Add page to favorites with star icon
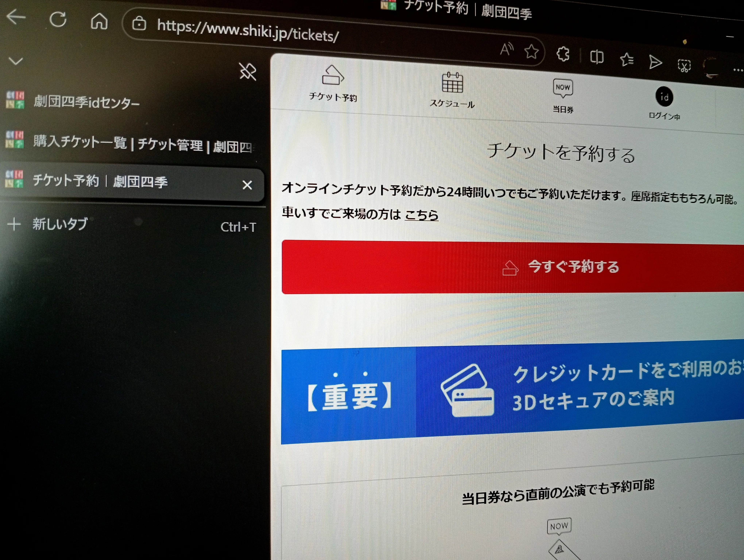The height and width of the screenshot is (560, 744). coord(531,51)
